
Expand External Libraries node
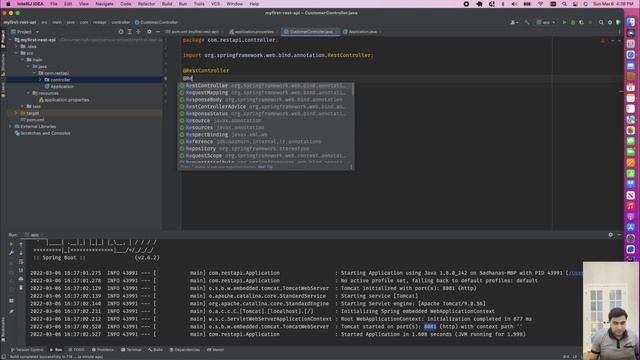click(11, 127)
